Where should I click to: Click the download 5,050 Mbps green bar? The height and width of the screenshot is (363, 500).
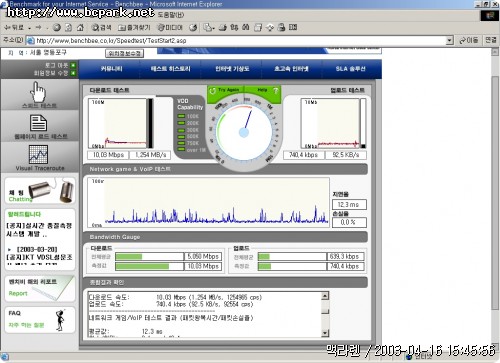129,257
